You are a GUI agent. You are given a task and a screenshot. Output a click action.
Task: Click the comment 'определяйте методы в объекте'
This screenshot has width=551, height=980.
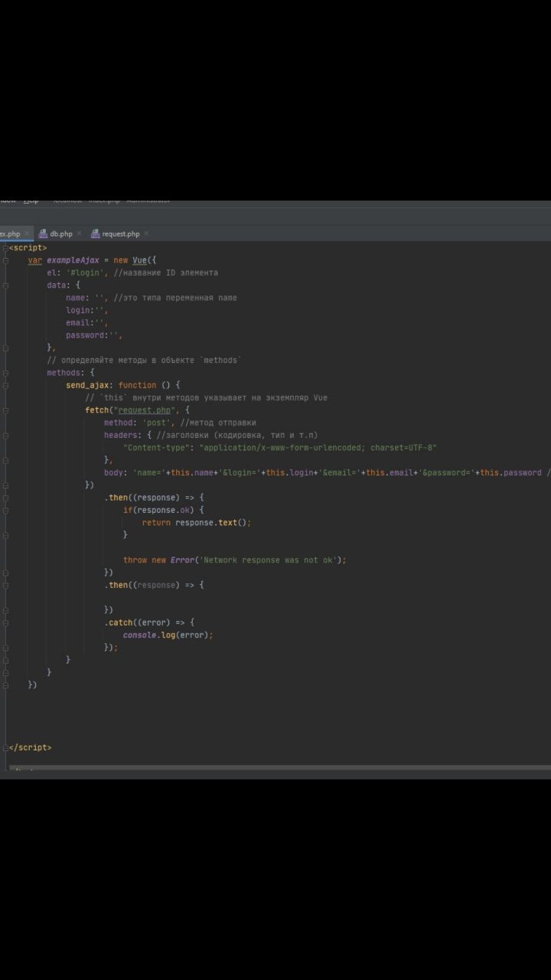coord(144,360)
